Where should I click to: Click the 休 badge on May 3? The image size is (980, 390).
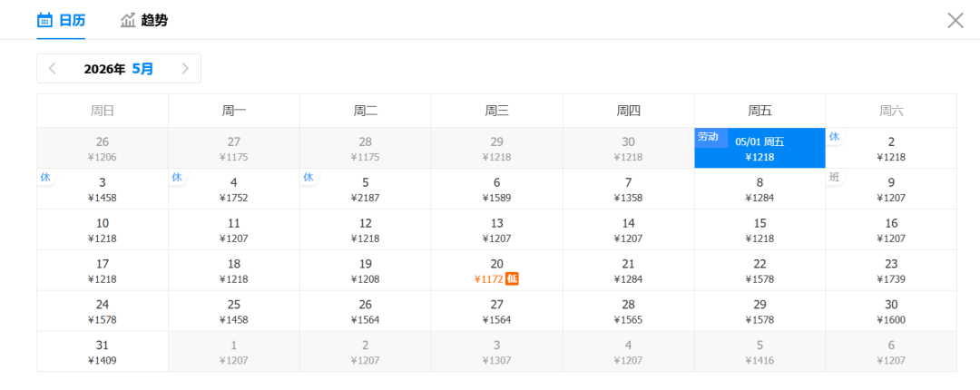click(45, 177)
